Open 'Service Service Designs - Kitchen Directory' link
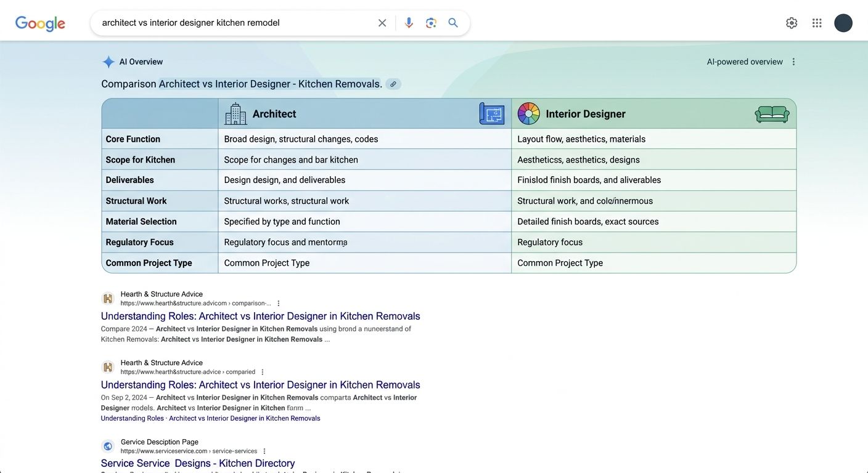Image resolution: width=868 pixels, height=473 pixels. [x=198, y=463]
